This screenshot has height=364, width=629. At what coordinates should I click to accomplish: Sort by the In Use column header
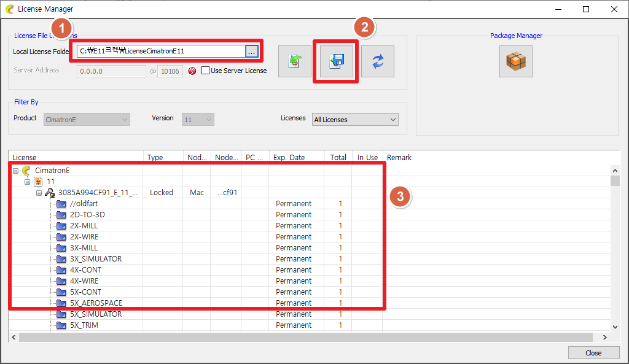click(x=367, y=157)
